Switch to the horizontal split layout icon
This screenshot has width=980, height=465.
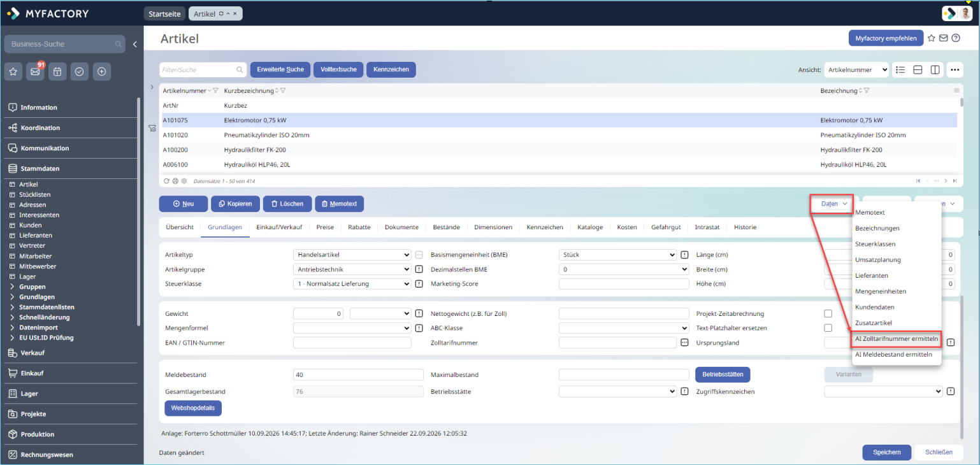[918, 69]
